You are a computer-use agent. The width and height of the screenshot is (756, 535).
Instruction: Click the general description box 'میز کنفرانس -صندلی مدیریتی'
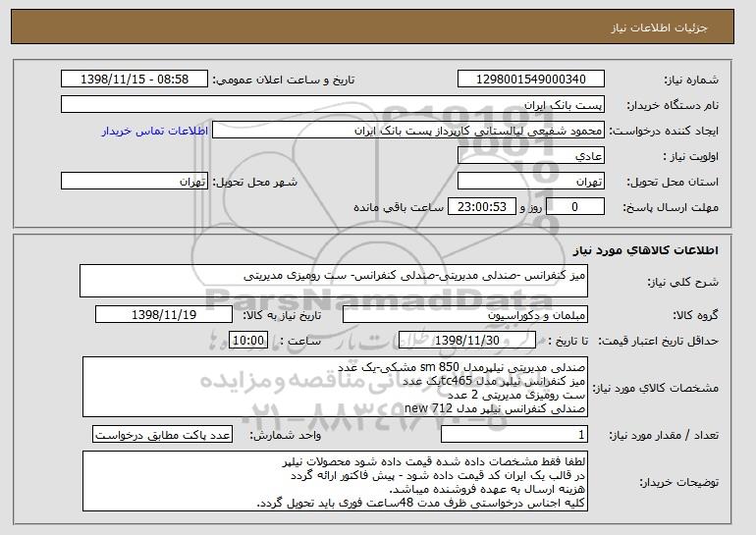coord(334,281)
